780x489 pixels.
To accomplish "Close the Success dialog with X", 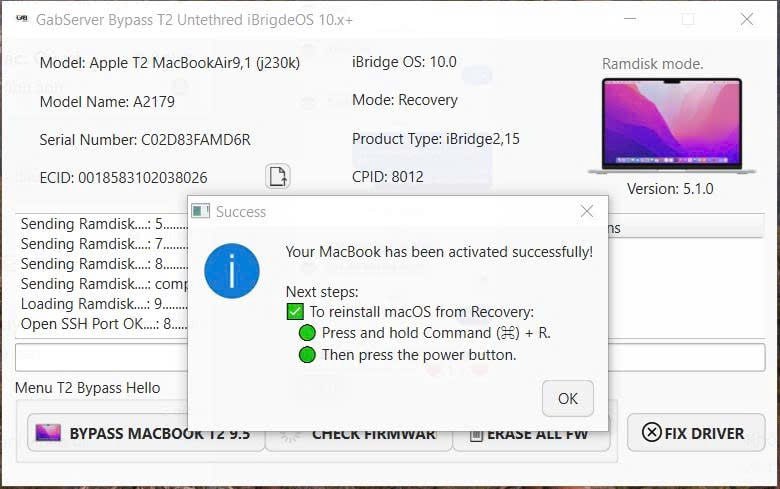I will [587, 211].
